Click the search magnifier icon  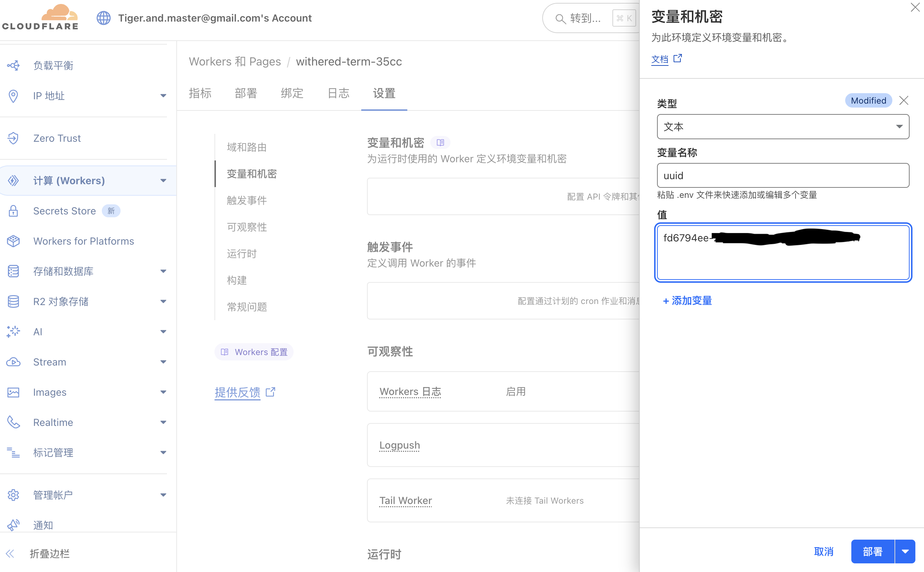point(560,19)
